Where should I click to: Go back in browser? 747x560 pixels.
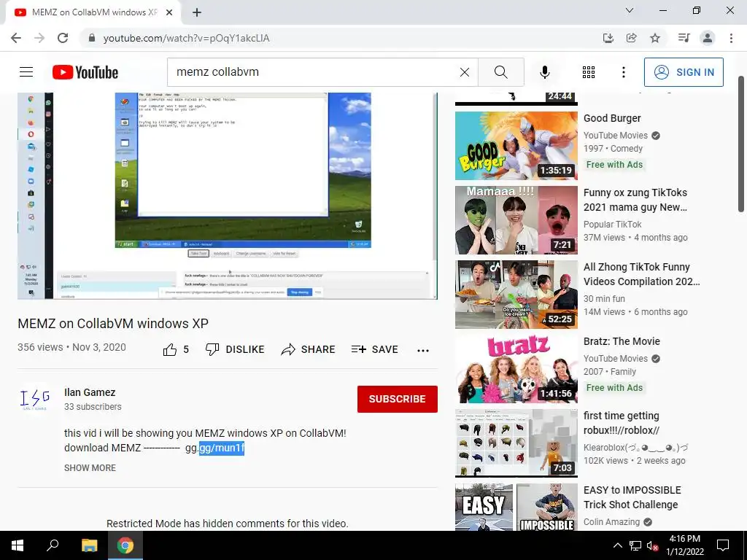coord(16,38)
